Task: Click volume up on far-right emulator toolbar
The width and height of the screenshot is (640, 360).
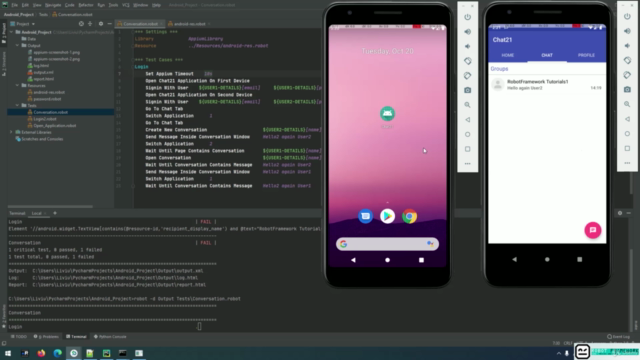Action: click(627, 31)
